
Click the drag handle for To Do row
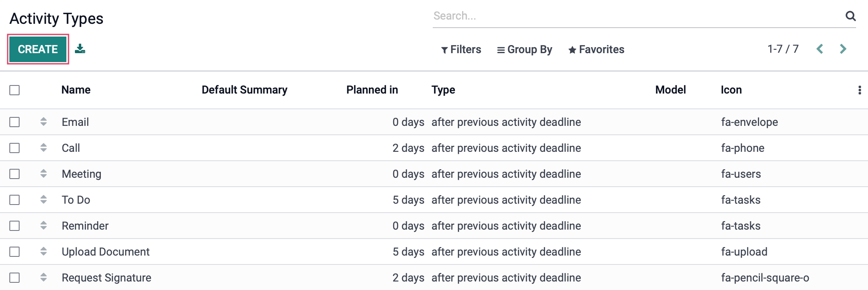click(x=43, y=200)
